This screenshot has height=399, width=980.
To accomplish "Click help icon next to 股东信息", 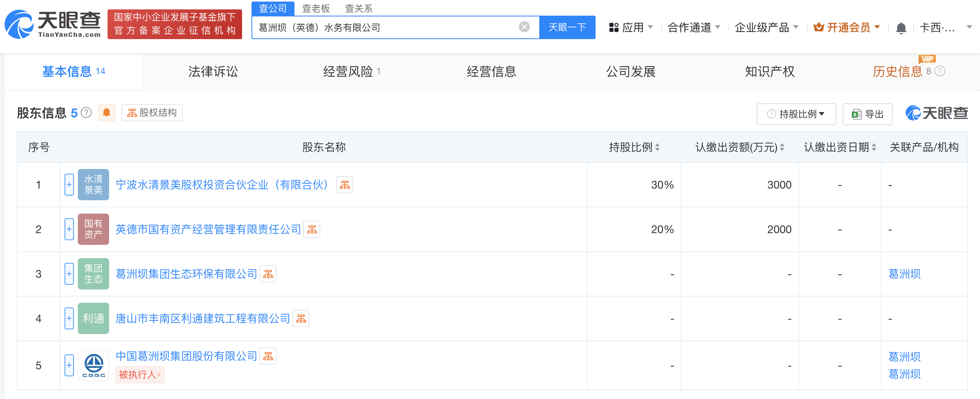I will pos(86,113).
